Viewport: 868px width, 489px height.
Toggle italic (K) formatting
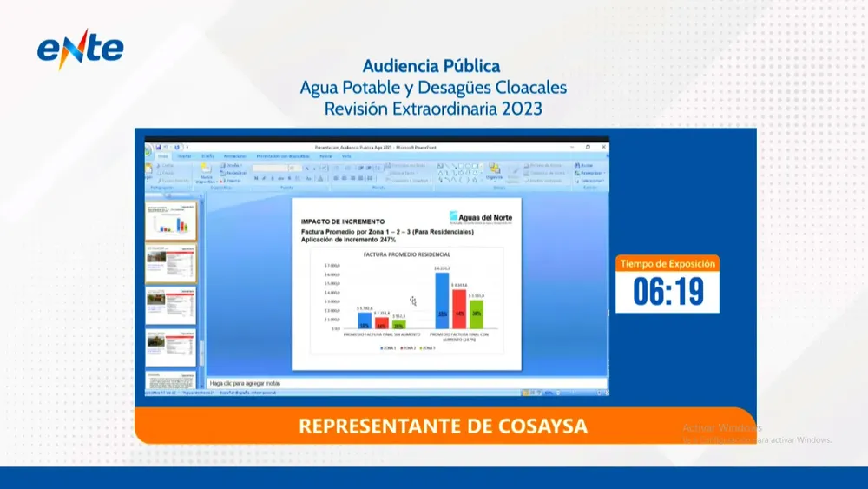[264, 178]
